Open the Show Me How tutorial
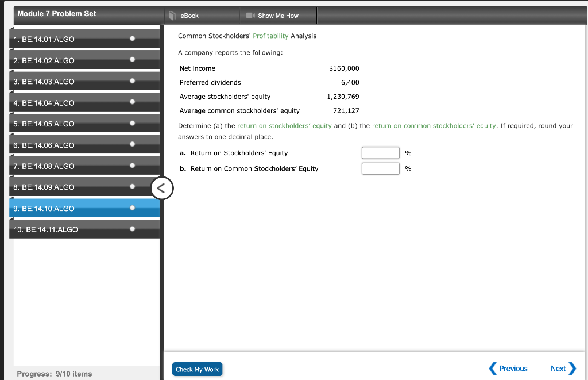The width and height of the screenshot is (588, 380). point(278,16)
